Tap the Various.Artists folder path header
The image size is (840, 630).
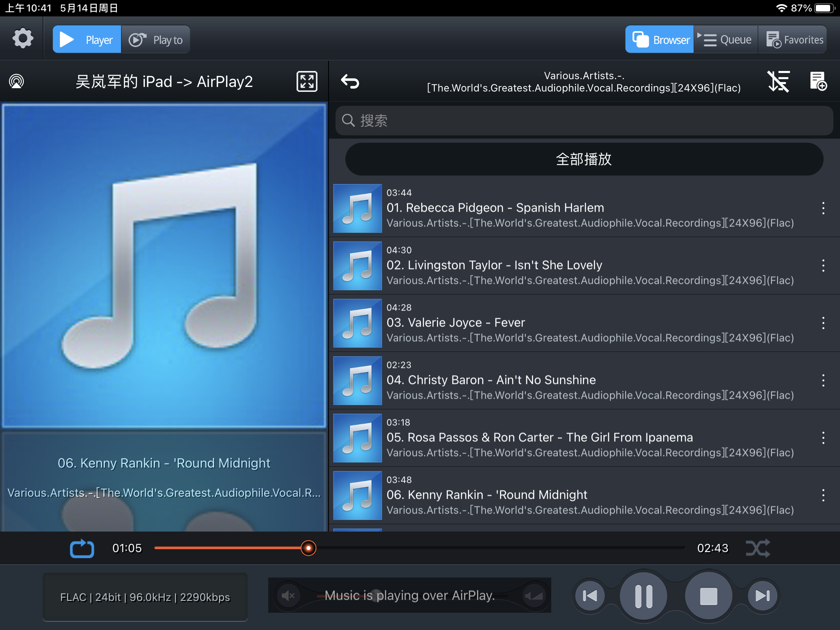tap(584, 82)
